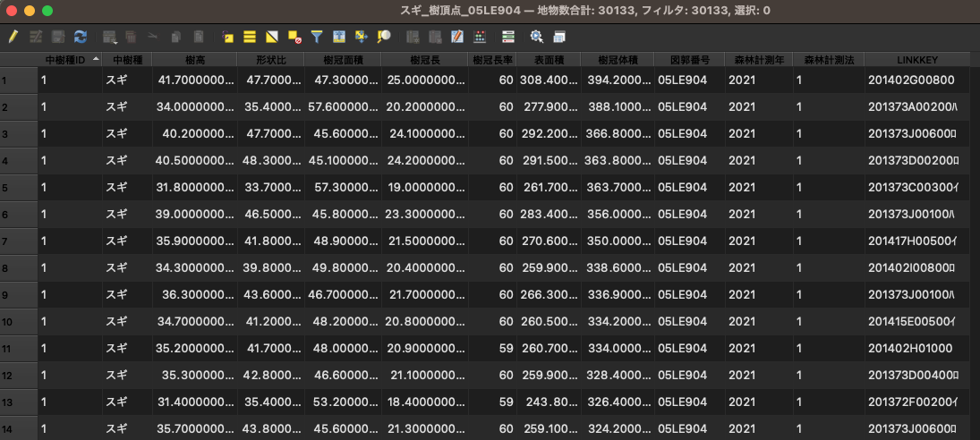Image resolution: width=980 pixels, height=440 pixels.
Task: Click the 図郭番号 column header
Action: click(689, 59)
